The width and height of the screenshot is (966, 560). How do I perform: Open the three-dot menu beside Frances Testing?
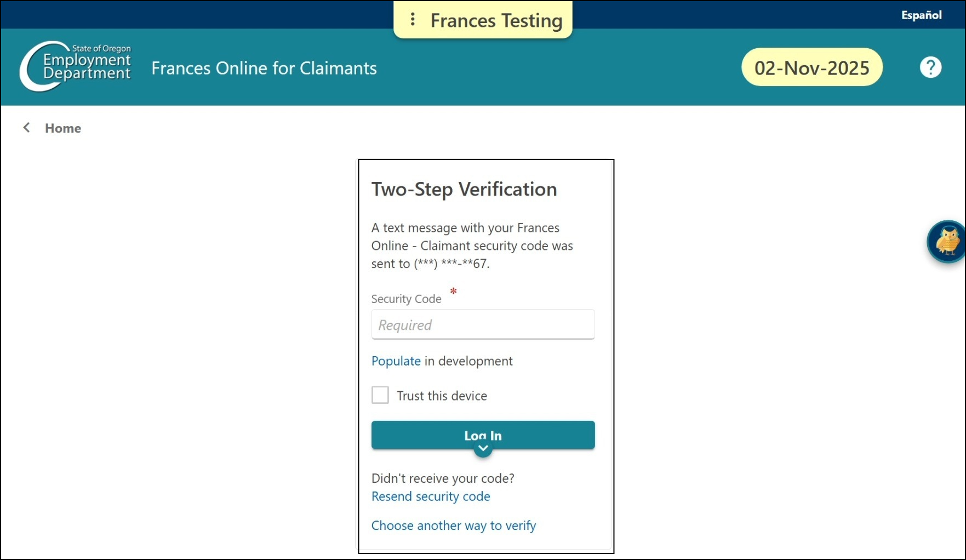(413, 20)
